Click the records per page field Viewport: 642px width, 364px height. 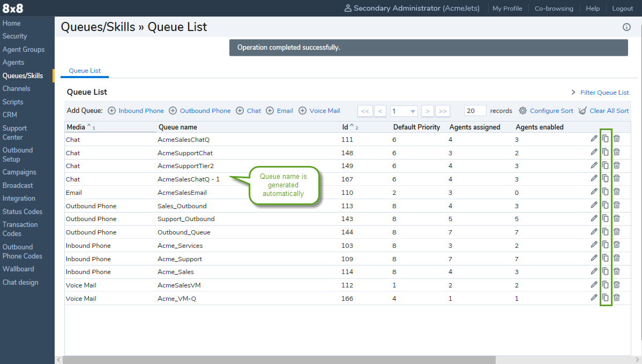click(475, 111)
